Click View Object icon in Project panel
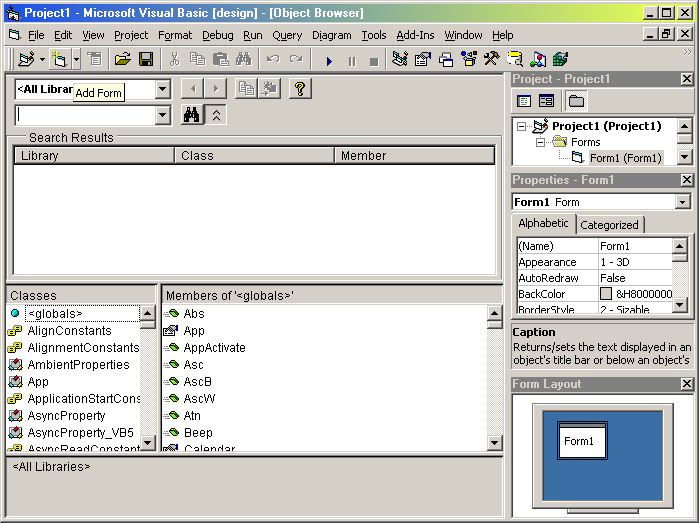699x523 pixels. 546,101
